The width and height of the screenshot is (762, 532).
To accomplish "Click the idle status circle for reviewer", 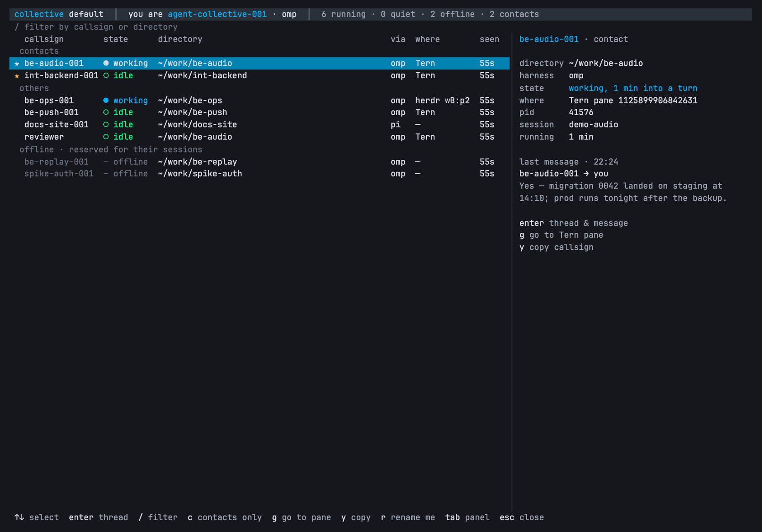I will [106, 137].
